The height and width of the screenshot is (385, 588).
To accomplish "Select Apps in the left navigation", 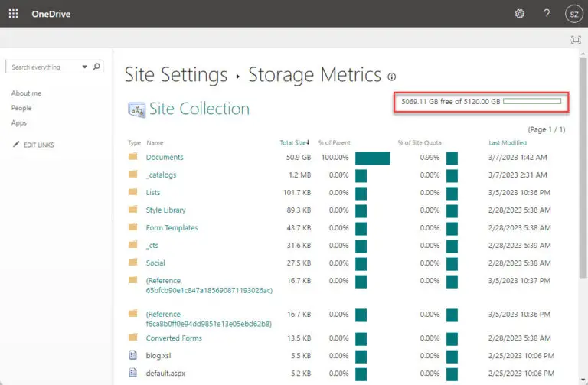I will point(19,122).
